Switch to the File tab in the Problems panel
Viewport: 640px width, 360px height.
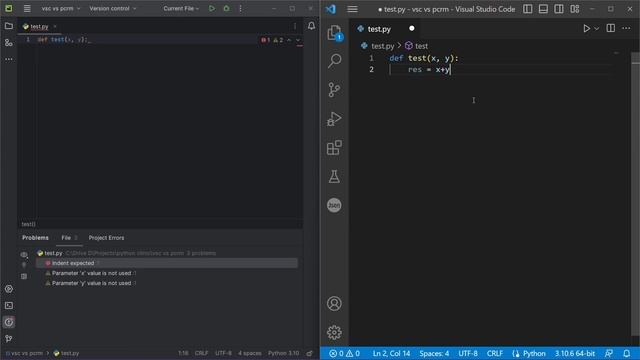(x=69, y=238)
